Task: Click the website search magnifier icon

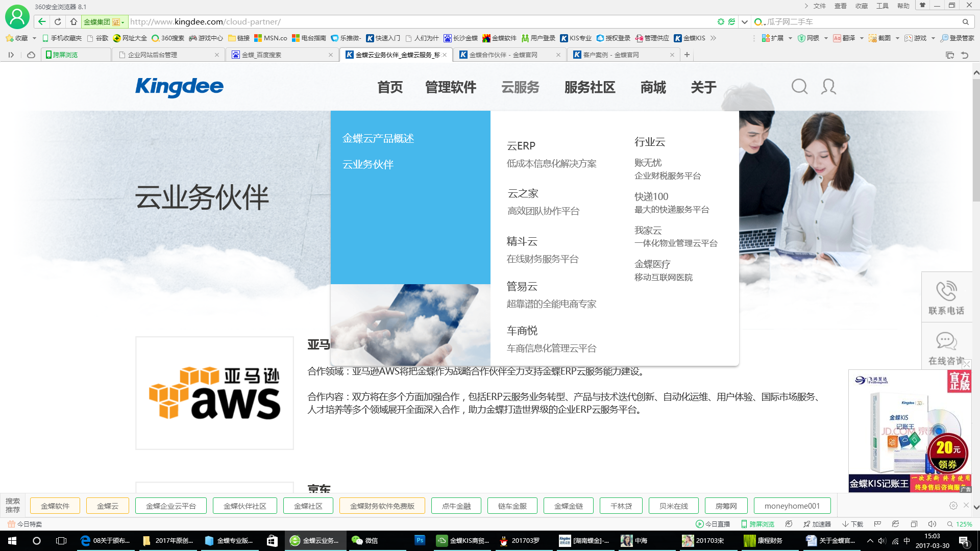Action: (799, 87)
